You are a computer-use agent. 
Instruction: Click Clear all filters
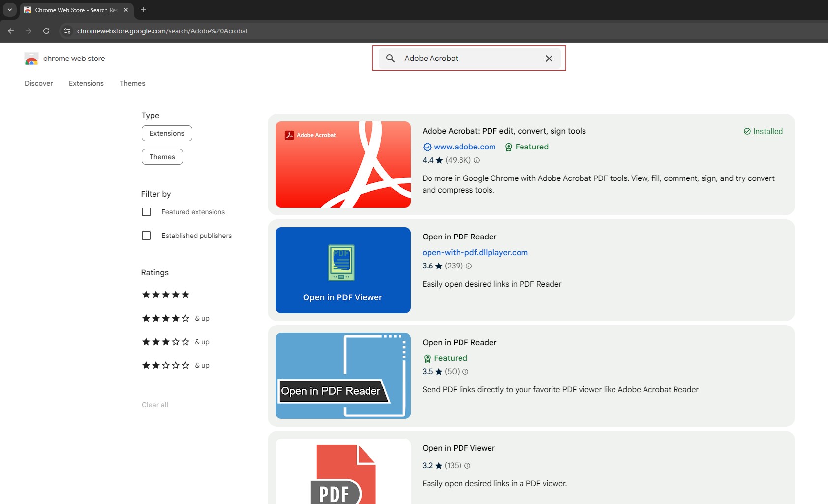click(155, 405)
